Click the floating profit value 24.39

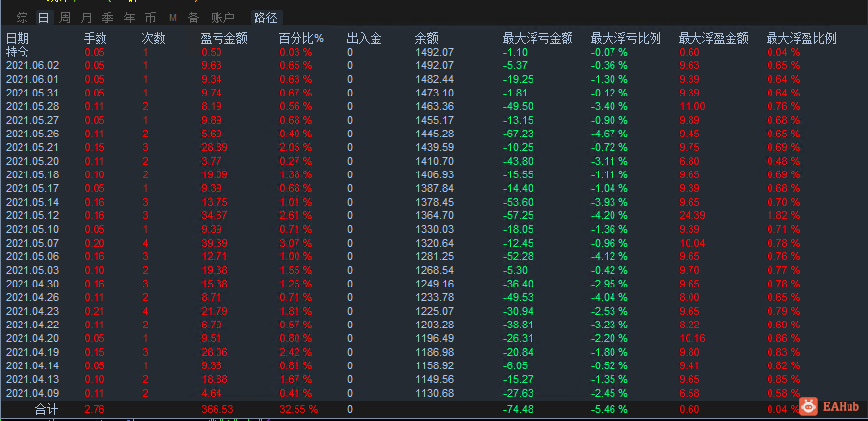690,215
